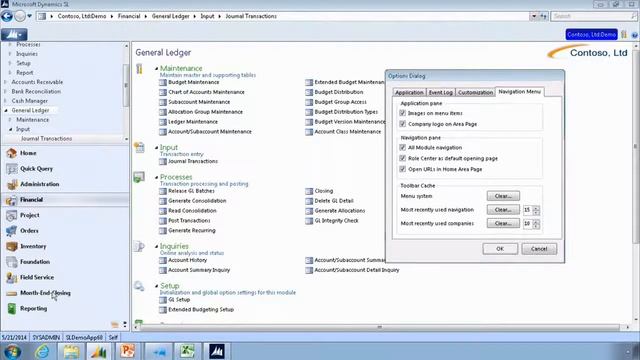Open PowerPoint from the taskbar
Image resolution: width=640 pixels, height=360 pixels.
[128, 351]
